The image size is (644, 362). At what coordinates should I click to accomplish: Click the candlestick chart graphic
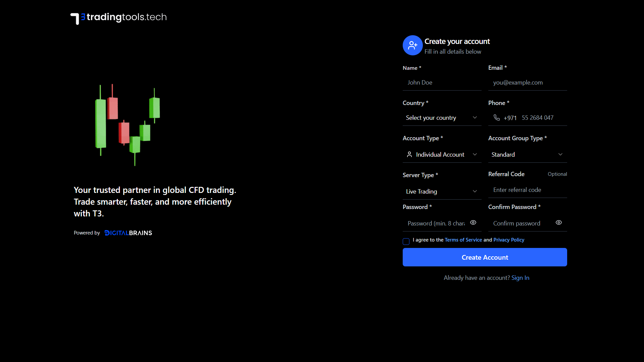coord(128,124)
